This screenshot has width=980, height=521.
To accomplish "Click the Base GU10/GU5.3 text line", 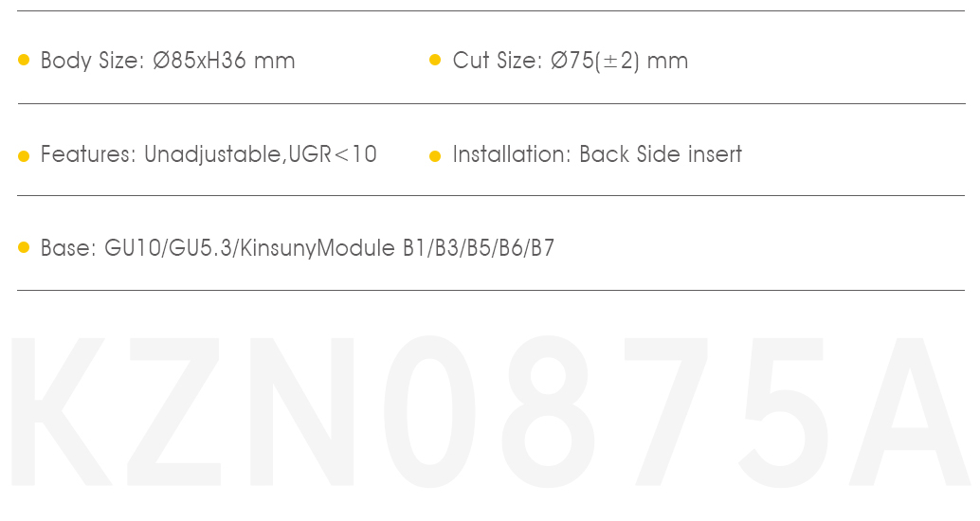I will pyautogui.click(x=298, y=248).
